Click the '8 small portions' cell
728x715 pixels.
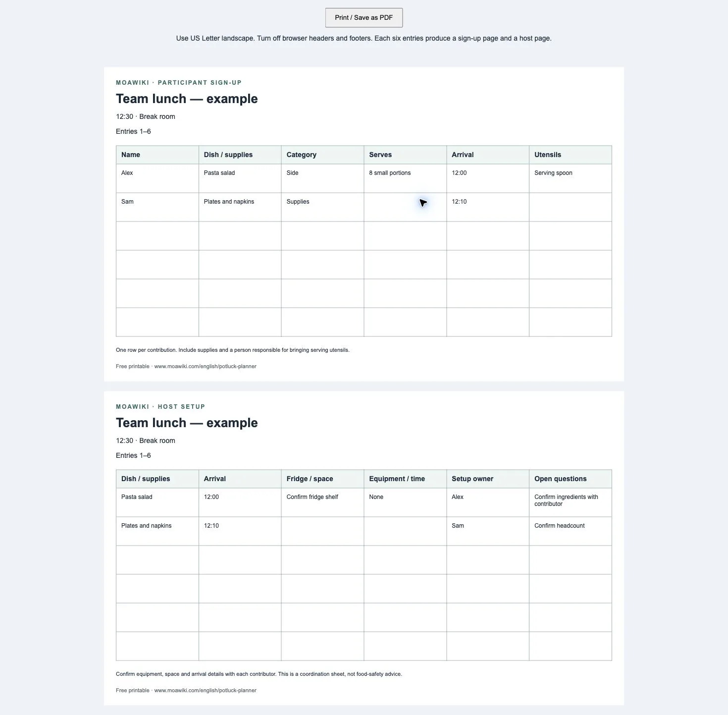pos(405,178)
